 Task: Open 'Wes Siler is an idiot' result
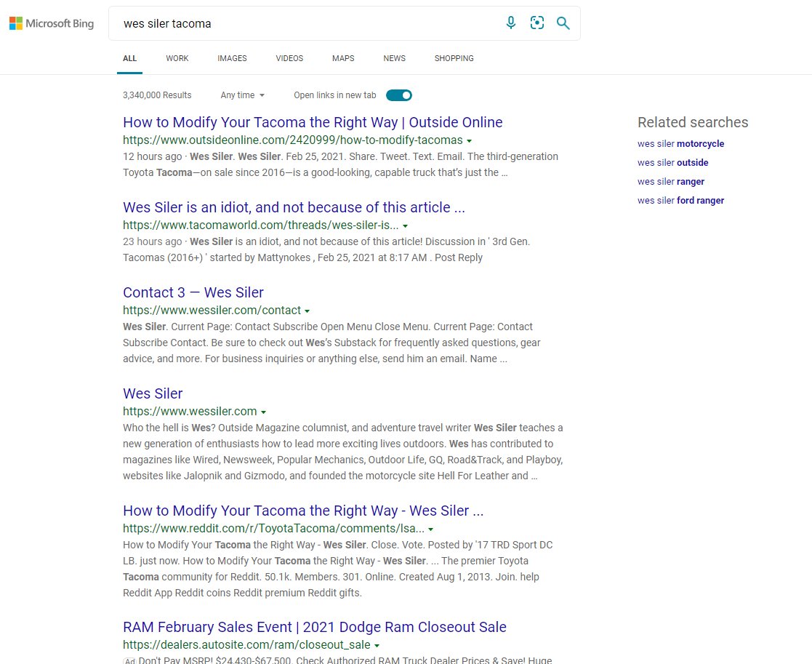294,207
